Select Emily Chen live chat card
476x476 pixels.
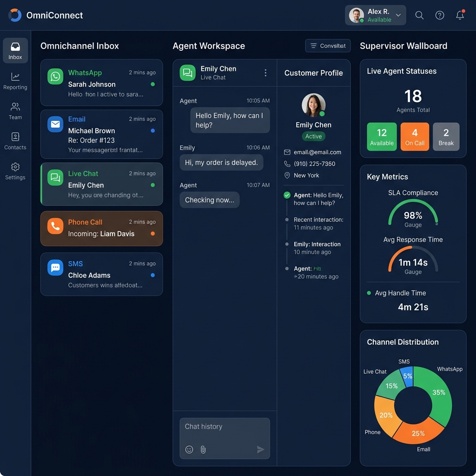[101, 184]
